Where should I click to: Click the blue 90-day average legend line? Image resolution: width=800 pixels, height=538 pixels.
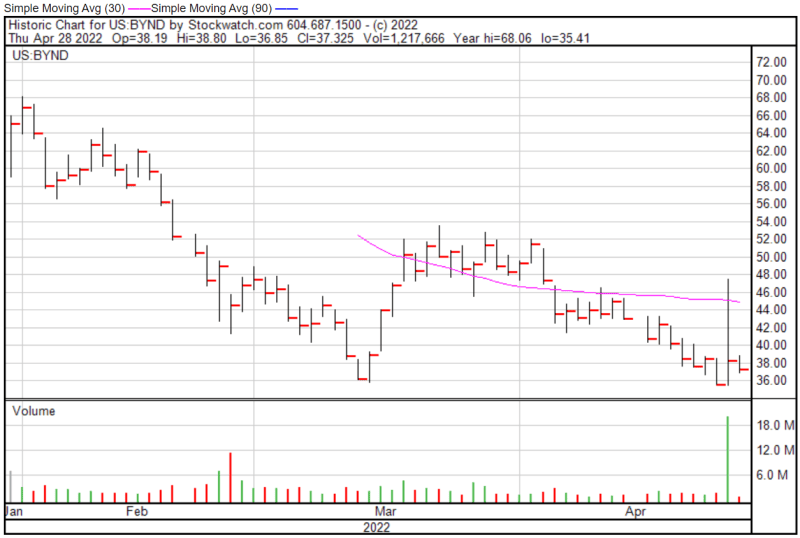pos(286,9)
